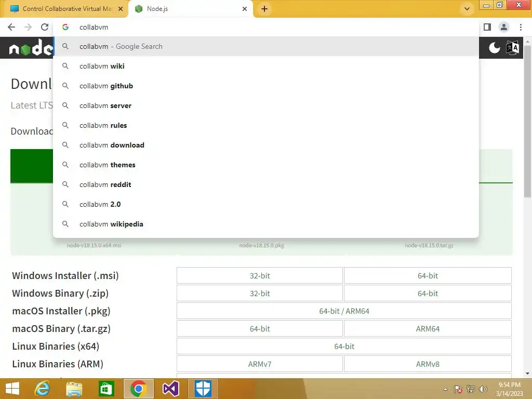Click node-v18.15.0.tar.gz file name
532x399 pixels.
coord(429,245)
